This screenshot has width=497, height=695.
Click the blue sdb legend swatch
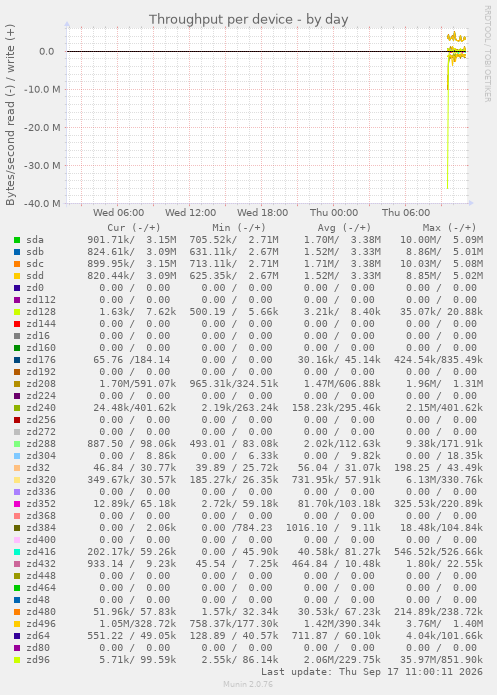click(x=17, y=252)
